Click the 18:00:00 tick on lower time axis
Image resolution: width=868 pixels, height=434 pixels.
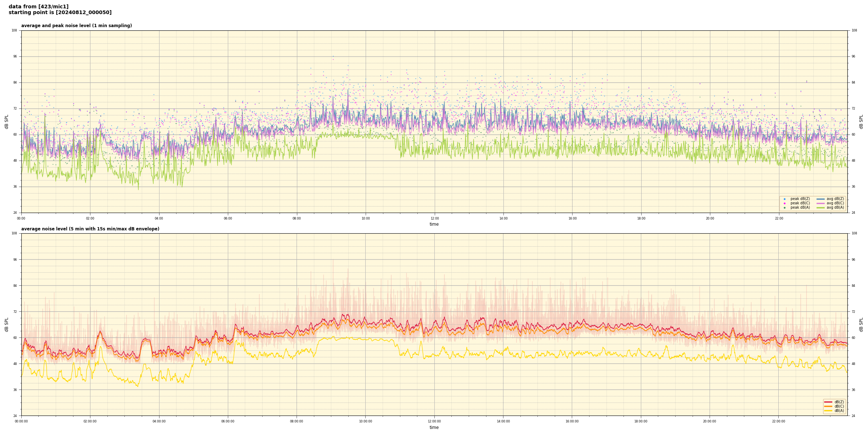[x=641, y=421]
